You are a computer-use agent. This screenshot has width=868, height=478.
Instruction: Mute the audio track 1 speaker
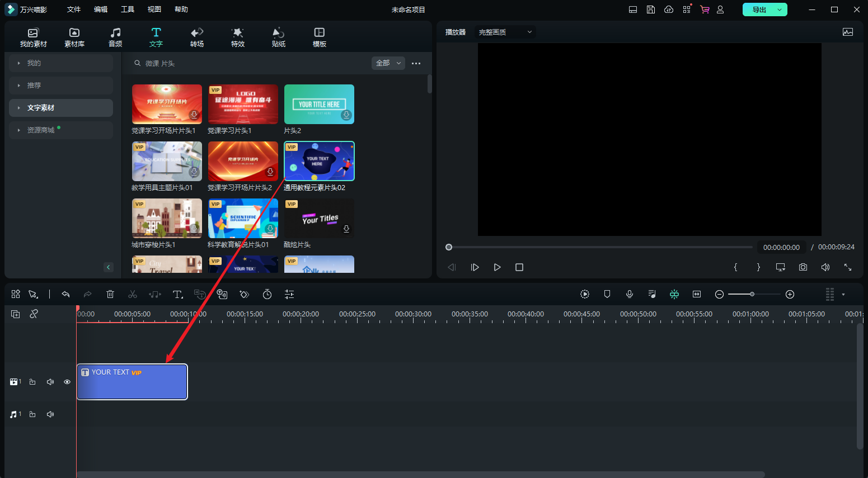click(x=50, y=414)
